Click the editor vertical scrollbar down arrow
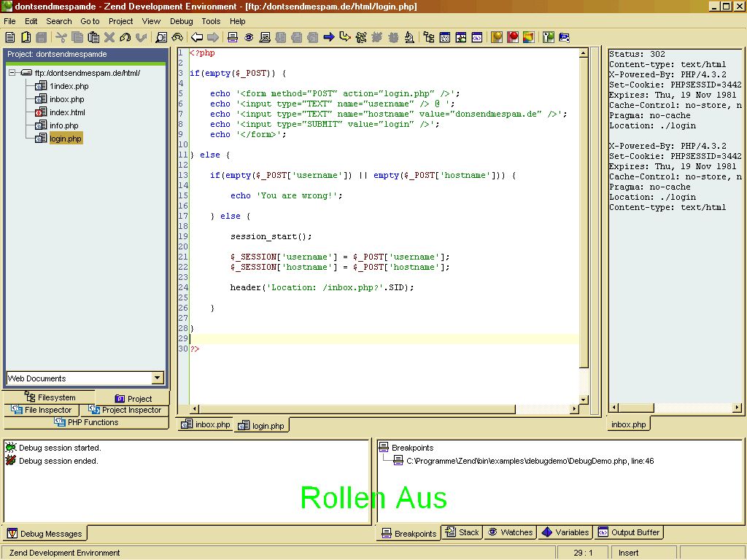The image size is (747, 560). [584, 400]
